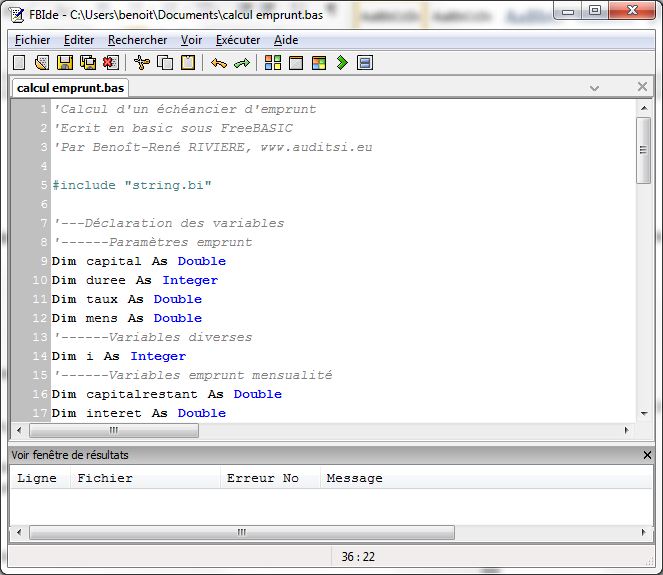Click the cursor position 36 : 22 in status bar

coord(358,556)
